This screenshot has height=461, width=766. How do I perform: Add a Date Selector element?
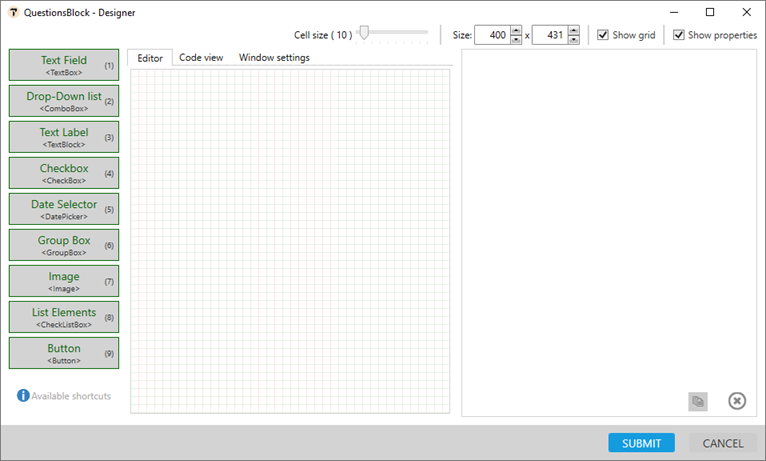click(x=64, y=209)
